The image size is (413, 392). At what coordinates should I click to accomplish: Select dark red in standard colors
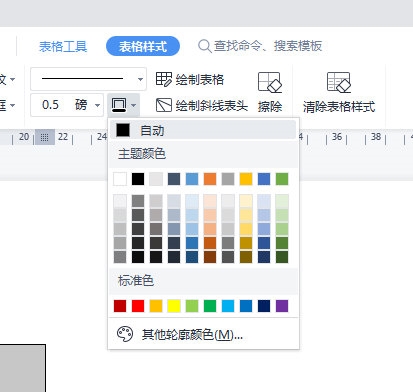click(x=120, y=306)
